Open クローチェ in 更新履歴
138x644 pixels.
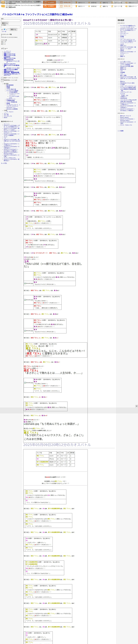(x=123, y=32)
